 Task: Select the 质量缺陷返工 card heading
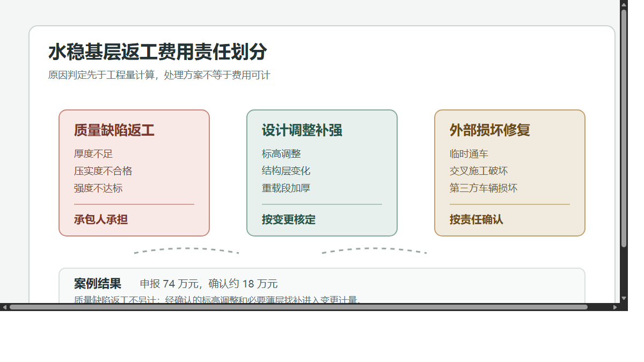[x=114, y=130]
